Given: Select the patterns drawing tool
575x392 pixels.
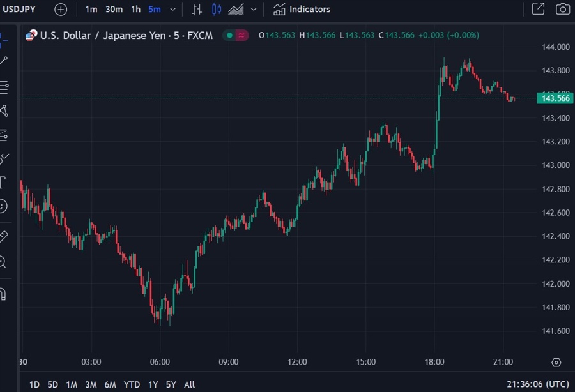Looking at the screenshot, I should coord(4,110).
